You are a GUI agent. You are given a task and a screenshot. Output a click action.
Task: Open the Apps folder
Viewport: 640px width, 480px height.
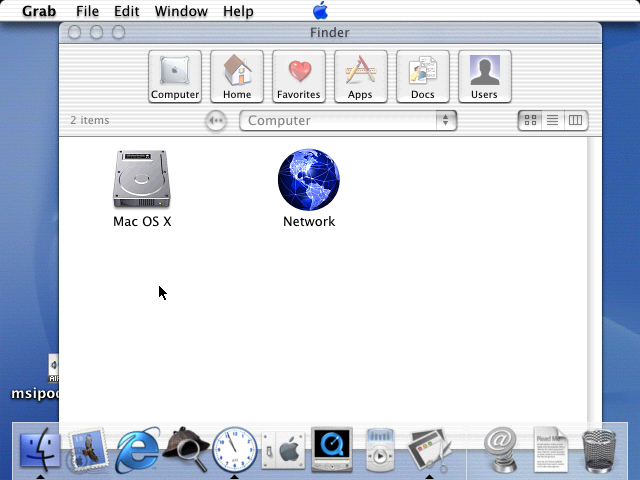click(360, 76)
